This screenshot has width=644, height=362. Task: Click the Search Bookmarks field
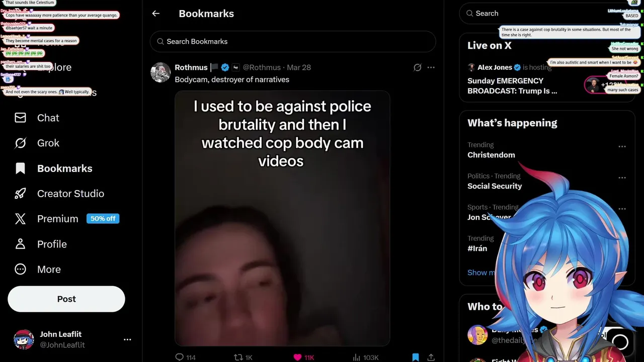click(293, 42)
